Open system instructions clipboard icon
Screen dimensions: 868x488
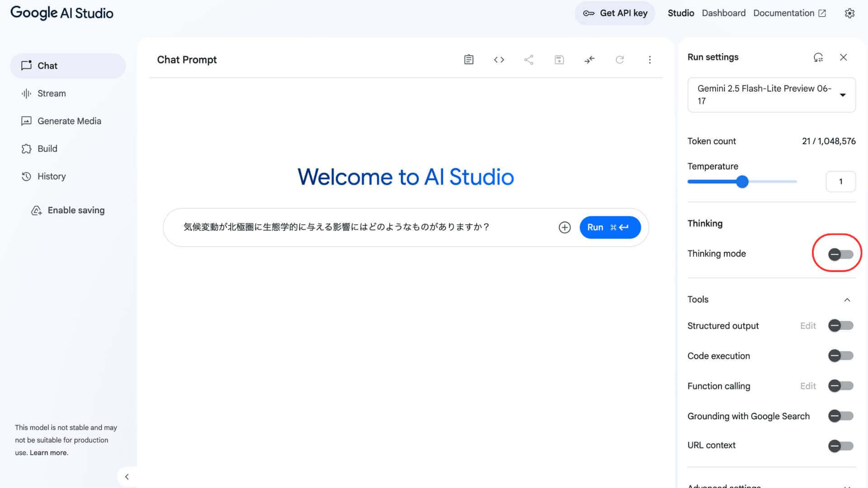(469, 60)
